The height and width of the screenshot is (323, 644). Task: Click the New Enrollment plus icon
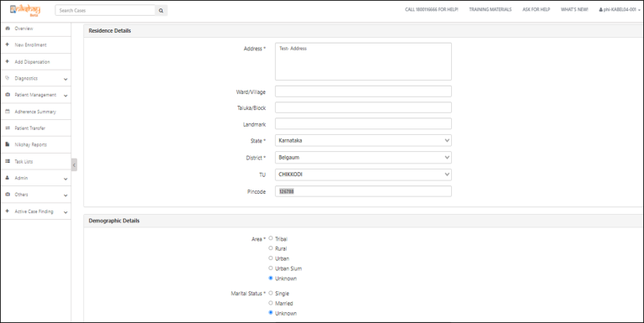[x=7, y=44]
